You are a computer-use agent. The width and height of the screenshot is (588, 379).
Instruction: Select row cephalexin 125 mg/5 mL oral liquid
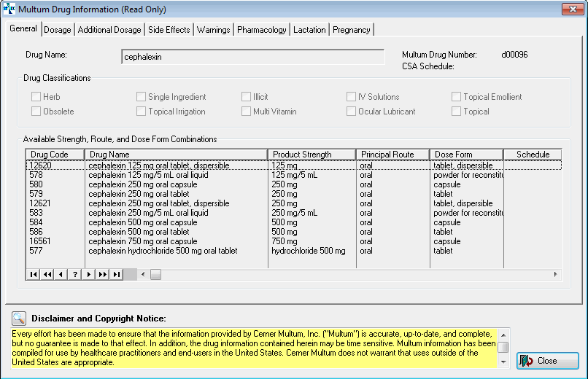click(x=293, y=175)
